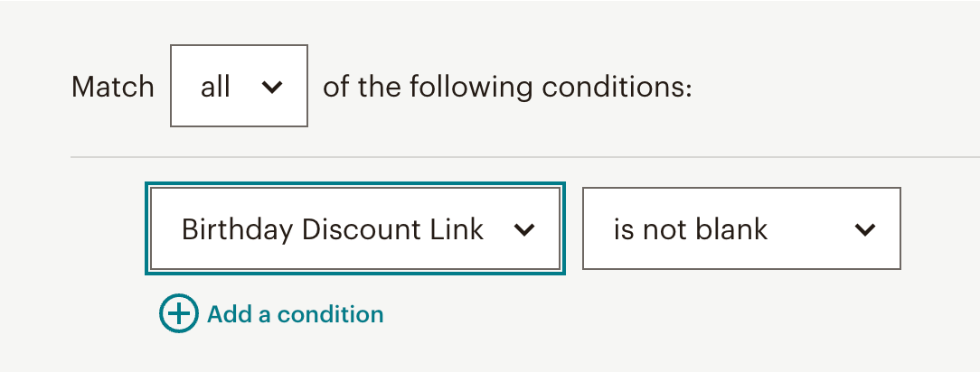Click the 'is not blank' label text
This screenshot has width=980, height=372.
pos(691,229)
